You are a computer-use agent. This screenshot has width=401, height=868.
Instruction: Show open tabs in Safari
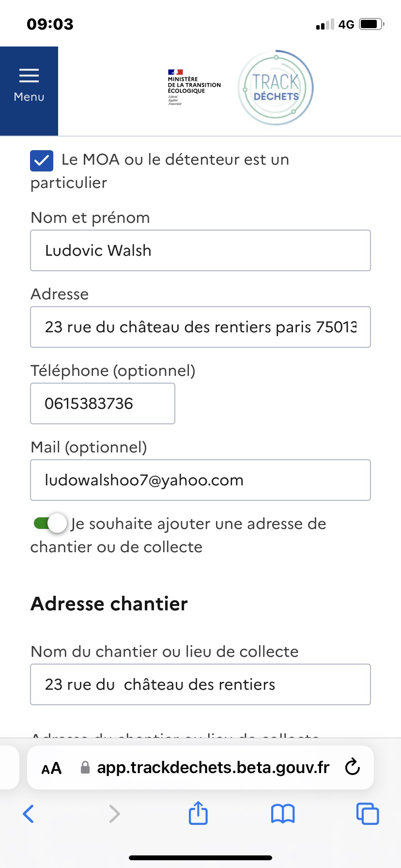(x=368, y=814)
